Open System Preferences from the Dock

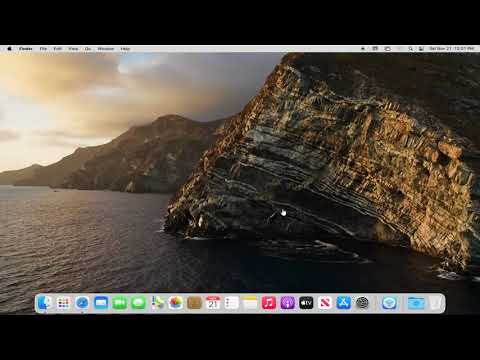pyautogui.click(x=362, y=303)
